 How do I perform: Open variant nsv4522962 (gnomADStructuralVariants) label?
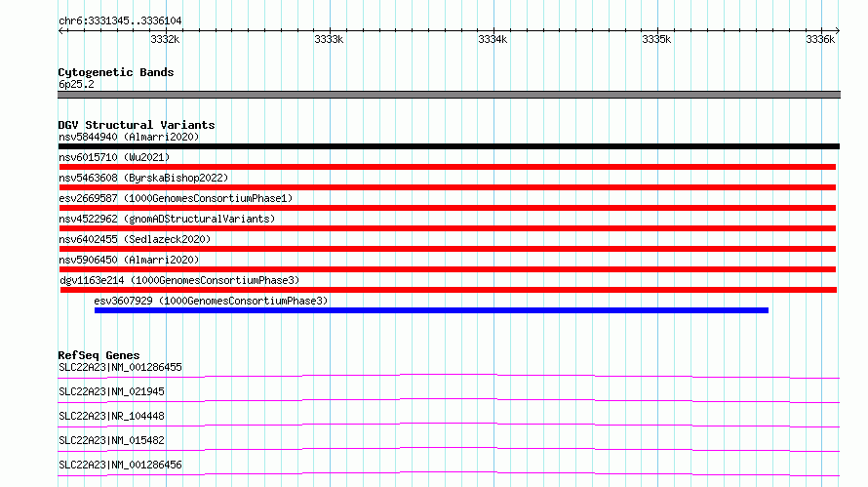[167, 219]
